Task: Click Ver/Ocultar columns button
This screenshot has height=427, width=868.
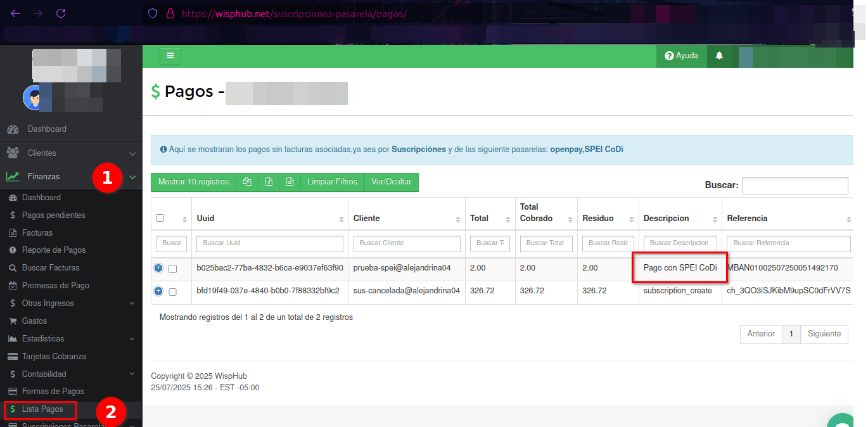Action: [x=392, y=182]
